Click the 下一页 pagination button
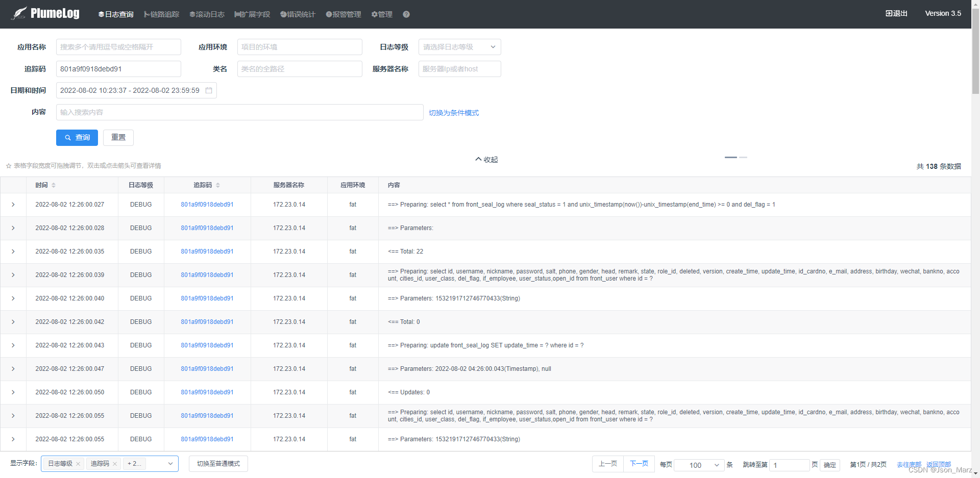The image size is (980, 478). (639, 464)
